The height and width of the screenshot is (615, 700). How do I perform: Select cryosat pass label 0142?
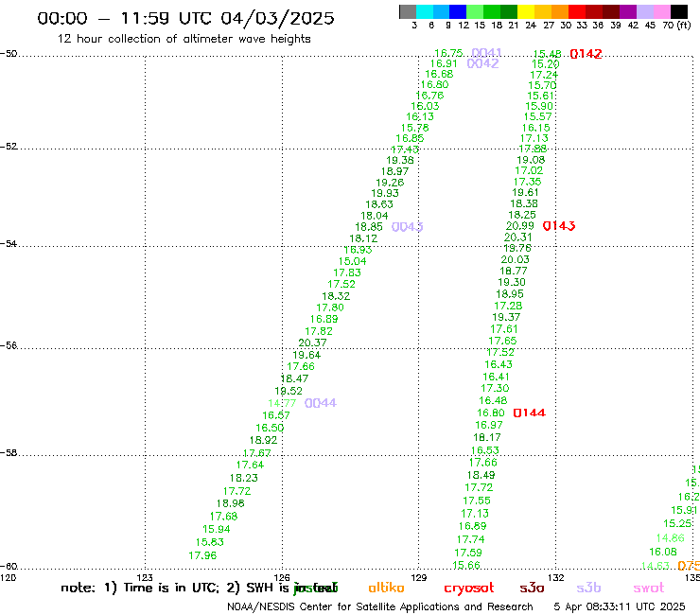tap(586, 54)
